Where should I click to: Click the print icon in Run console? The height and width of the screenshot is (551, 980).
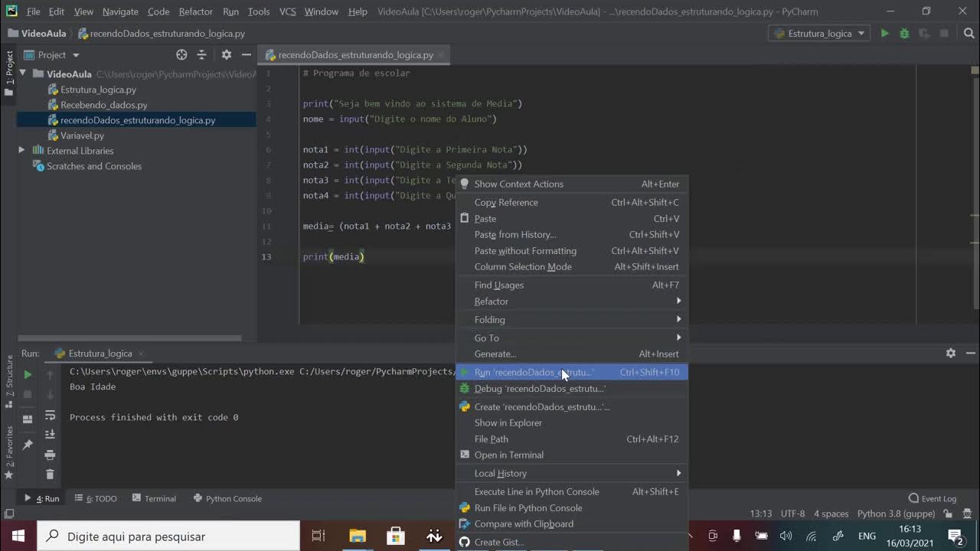[x=50, y=455]
